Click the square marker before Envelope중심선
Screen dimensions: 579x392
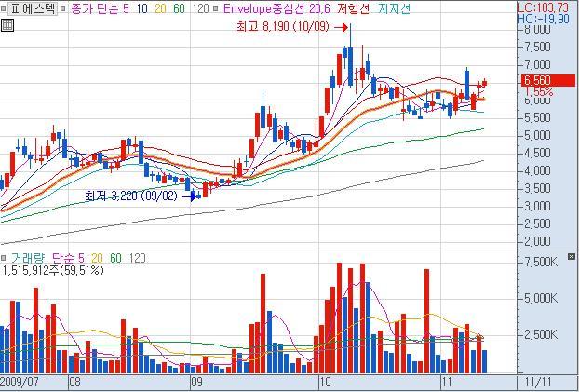[x=218, y=8]
